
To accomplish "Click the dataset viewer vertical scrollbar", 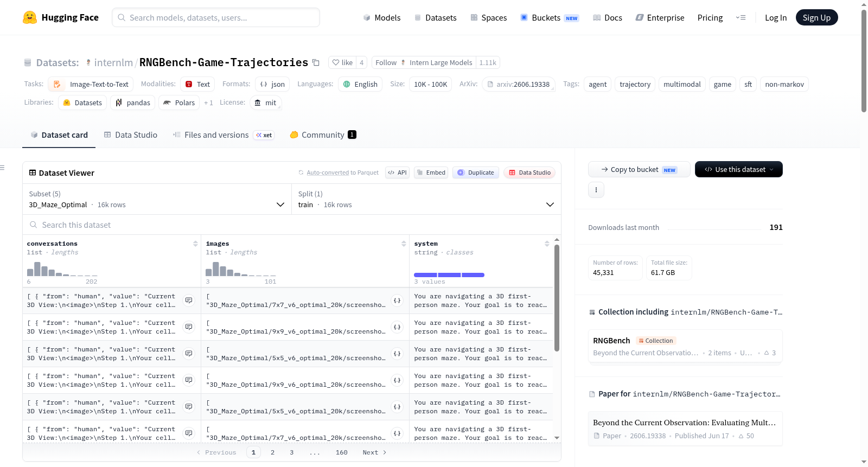I will tap(557, 298).
